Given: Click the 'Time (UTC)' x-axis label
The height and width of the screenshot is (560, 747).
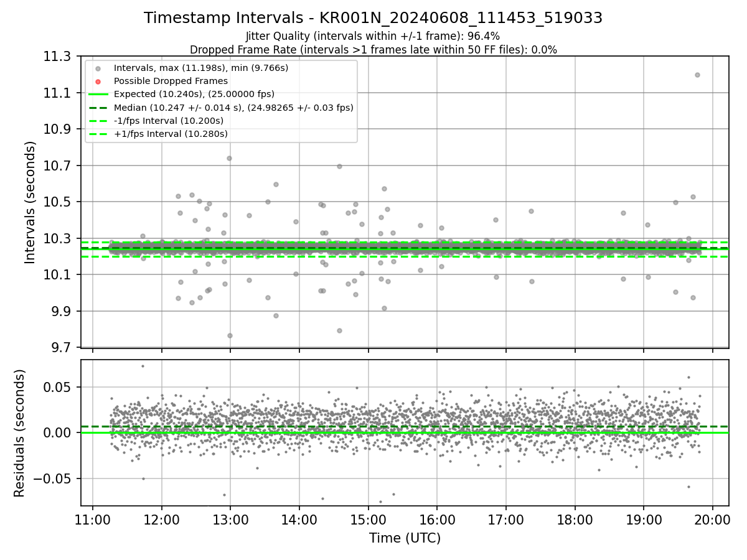Looking at the screenshot, I should [405, 538].
